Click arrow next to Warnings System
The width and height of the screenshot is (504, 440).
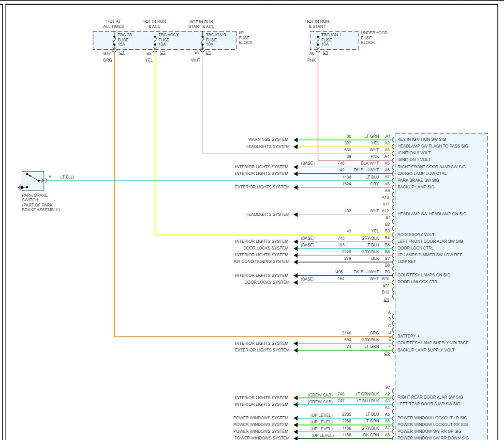[295, 140]
